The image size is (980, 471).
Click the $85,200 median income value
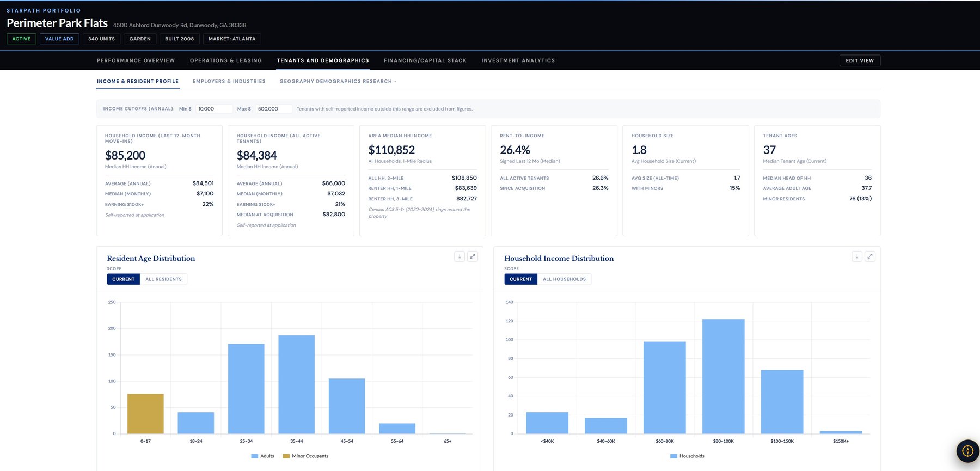(x=125, y=156)
